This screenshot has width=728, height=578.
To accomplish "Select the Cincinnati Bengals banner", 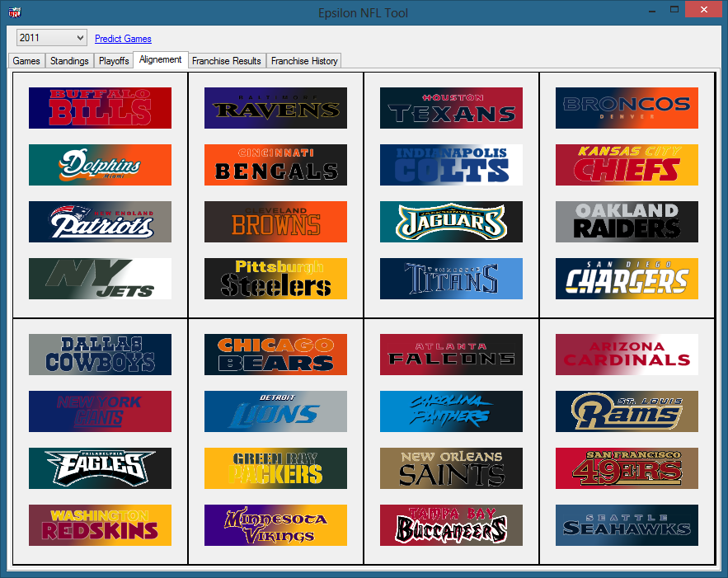I will click(x=275, y=165).
